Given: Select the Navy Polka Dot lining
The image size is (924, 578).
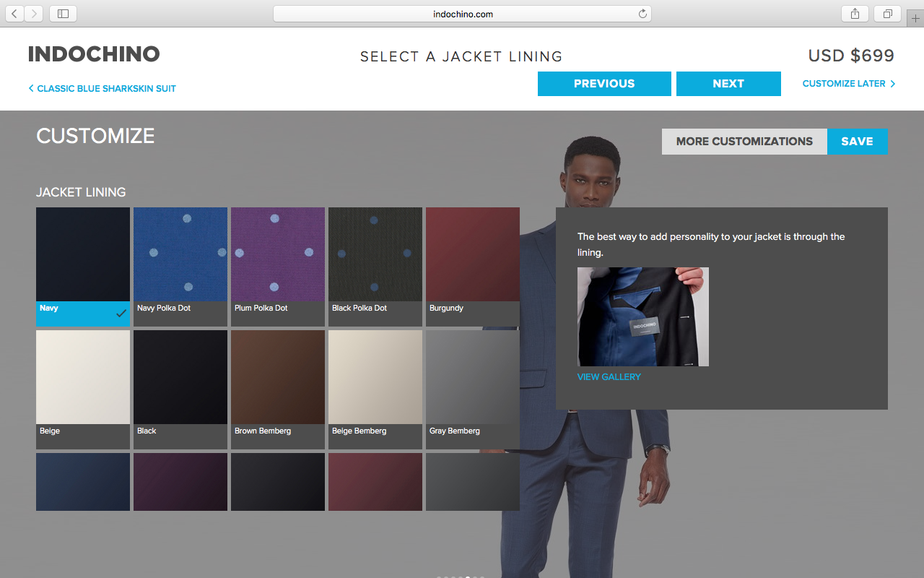Looking at the screenshot, I should 180,267.
